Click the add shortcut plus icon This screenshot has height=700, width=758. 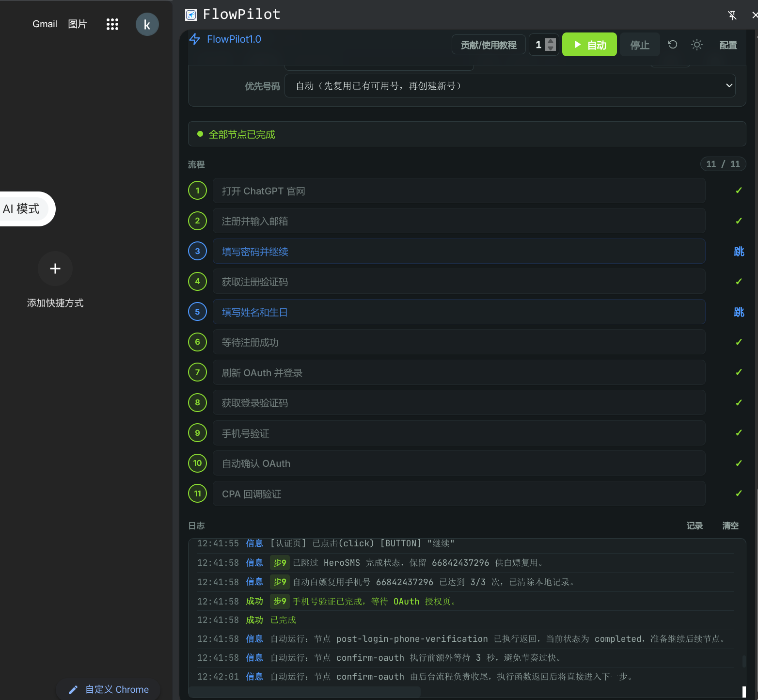[55, 269]
